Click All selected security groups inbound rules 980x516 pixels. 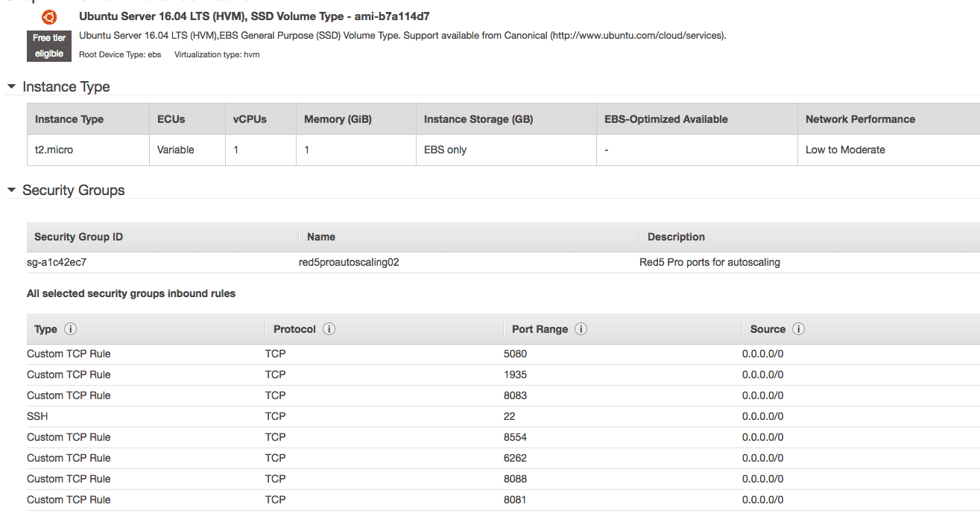pyautogui.click(x=131, y=293)
